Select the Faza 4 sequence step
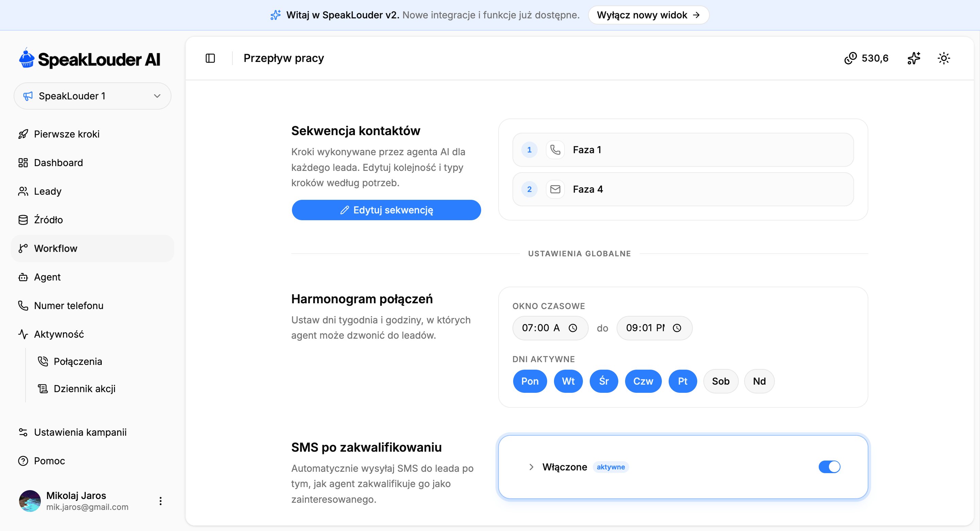This screenshot has width=980, height=531. point(683,189)
